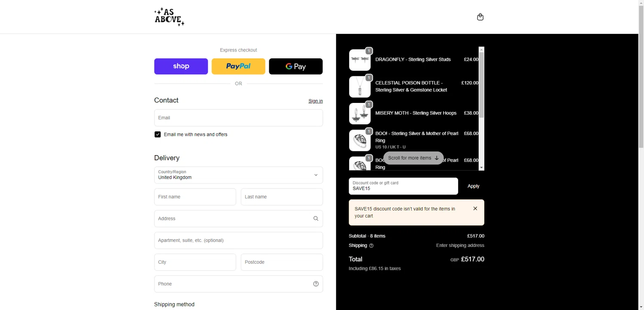Click MISERY MOTH - Sterling Silver Hoops text
Image resolution: width=644 pixels, height=310 pixels.
tap(416, 113)
